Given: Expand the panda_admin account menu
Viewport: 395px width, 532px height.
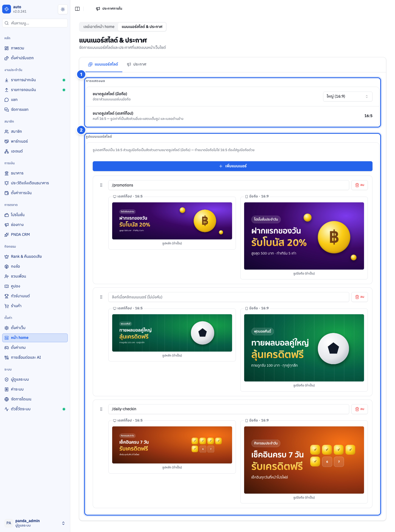Looking at the screenshot, I should 35,523.
